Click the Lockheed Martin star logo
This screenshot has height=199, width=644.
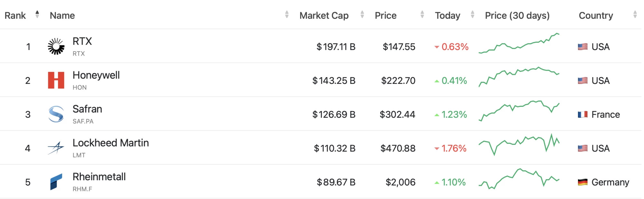coord(56,148)
